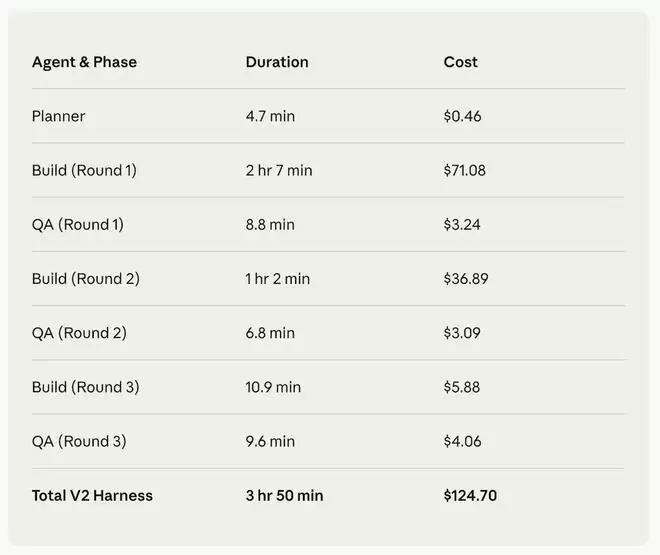Select the Build (Round 1) cell

pyautogui.click(x=84, y=170)
